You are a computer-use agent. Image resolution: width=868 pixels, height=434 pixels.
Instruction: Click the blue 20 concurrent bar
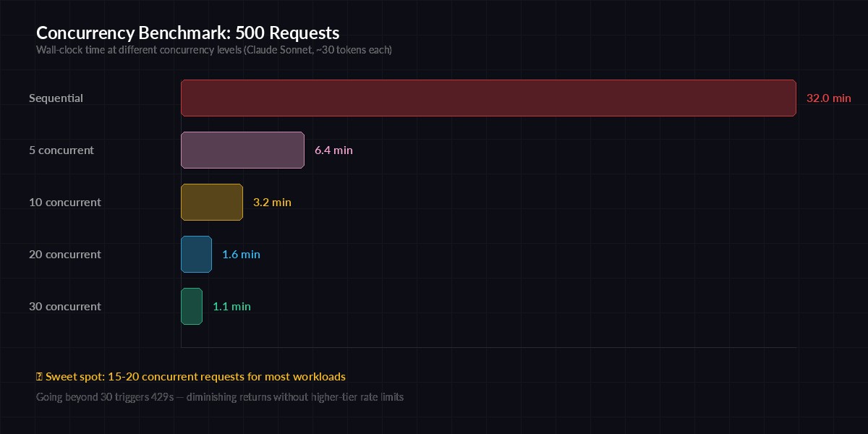pos(196,254)
